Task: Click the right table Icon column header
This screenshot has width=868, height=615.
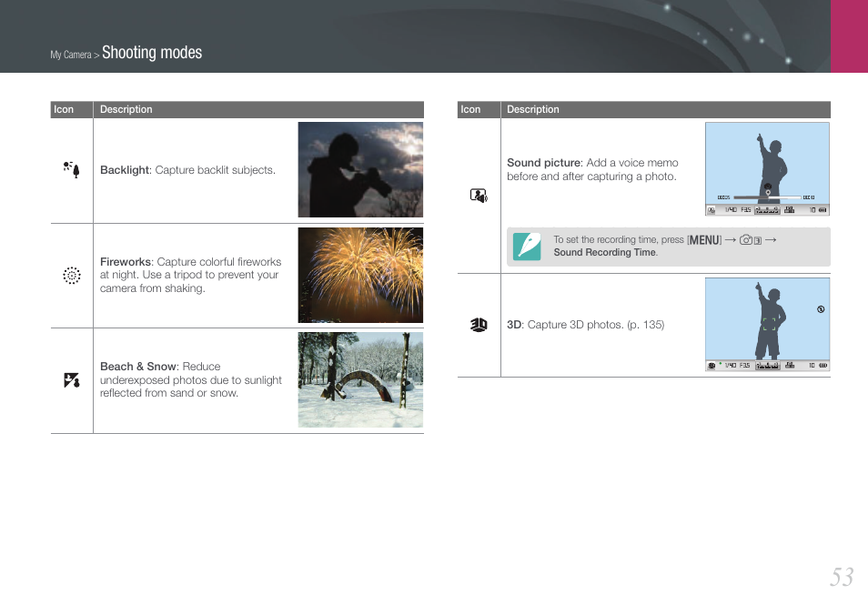Action: point(470,109)
